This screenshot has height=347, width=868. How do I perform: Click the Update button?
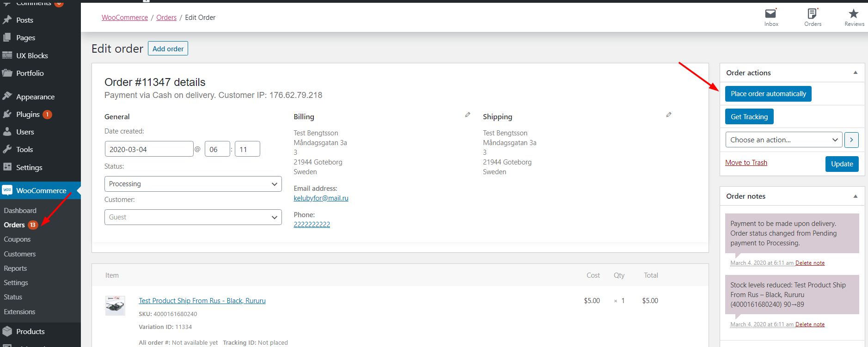[842, 164]
